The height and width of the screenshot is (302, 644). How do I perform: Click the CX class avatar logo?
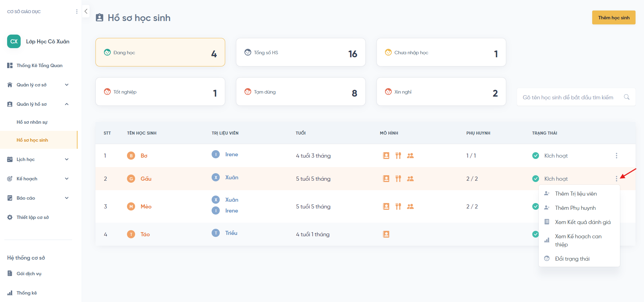pyautogui.click(x=14, y=41)
